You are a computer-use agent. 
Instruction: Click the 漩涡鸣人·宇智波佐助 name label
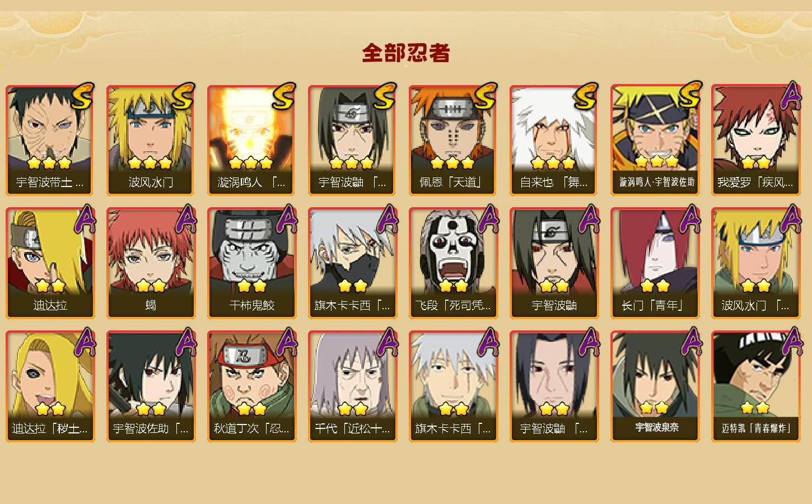click(657, 182)
